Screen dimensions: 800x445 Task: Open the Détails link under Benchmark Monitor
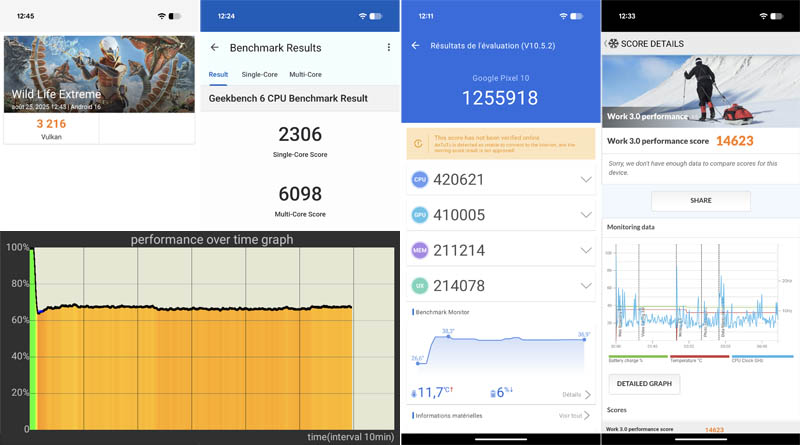point(575,395)
